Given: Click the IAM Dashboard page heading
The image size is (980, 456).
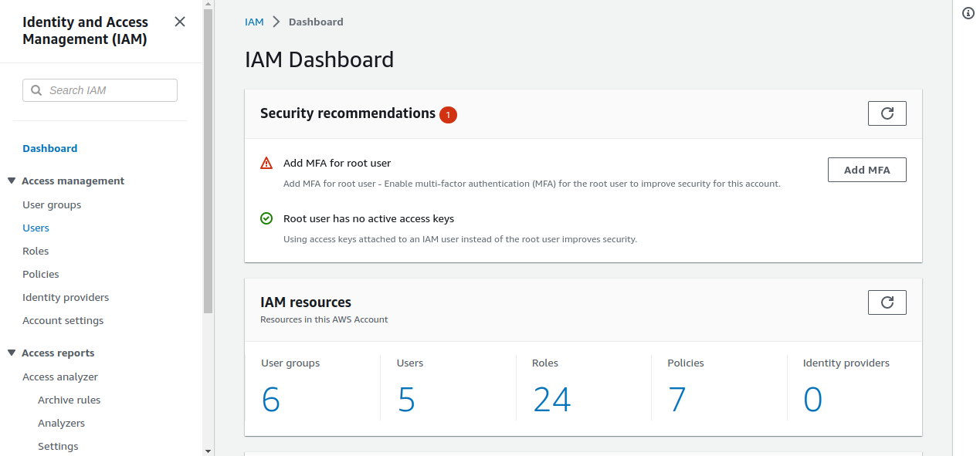Looking at the screenshot, I should [x=320, y=59].
